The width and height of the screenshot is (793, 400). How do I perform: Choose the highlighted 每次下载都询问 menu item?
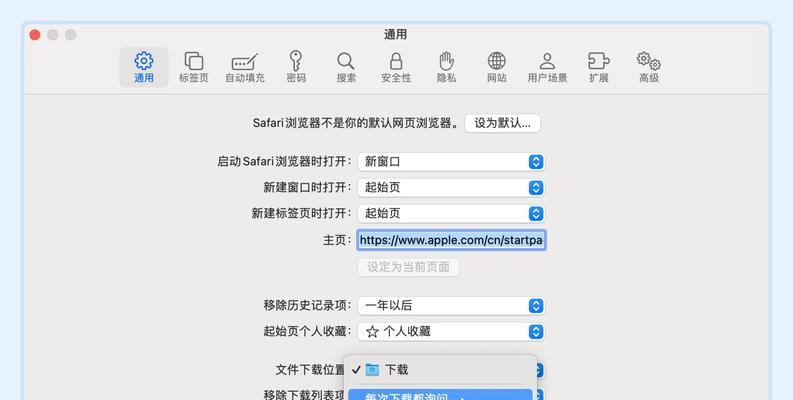point(440,394)
